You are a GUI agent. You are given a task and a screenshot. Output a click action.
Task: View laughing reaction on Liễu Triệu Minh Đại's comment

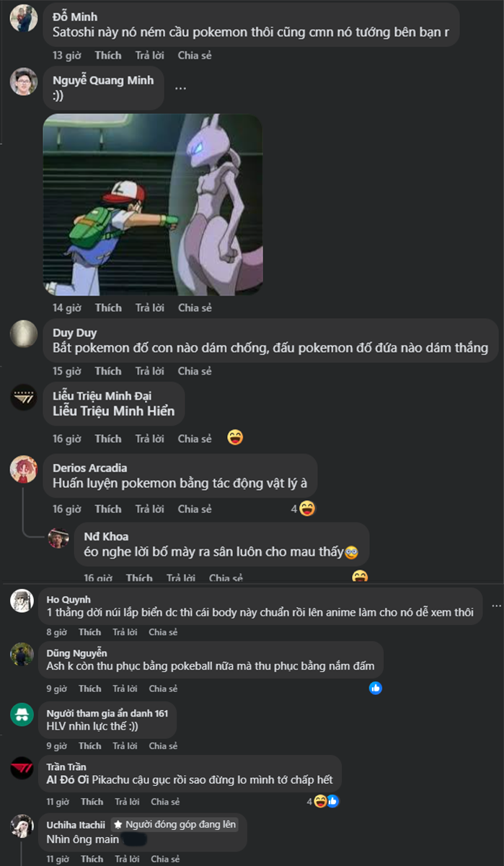pos(234,437)
